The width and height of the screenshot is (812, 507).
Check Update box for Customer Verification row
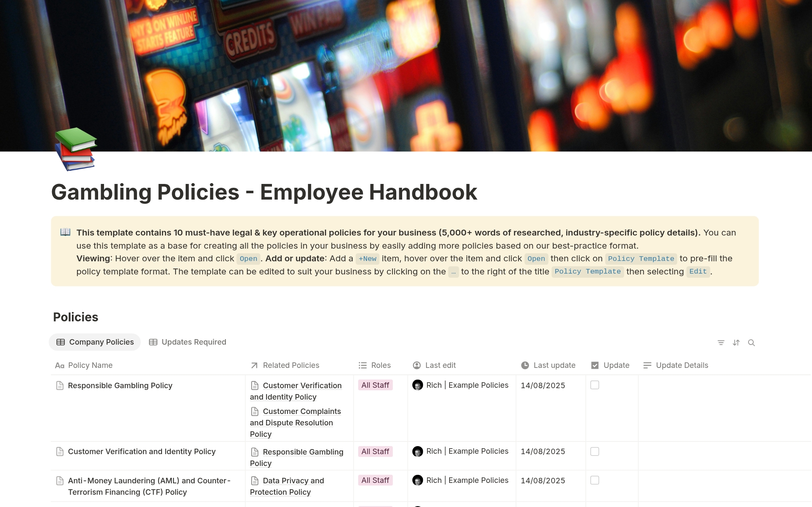point(595,452)
